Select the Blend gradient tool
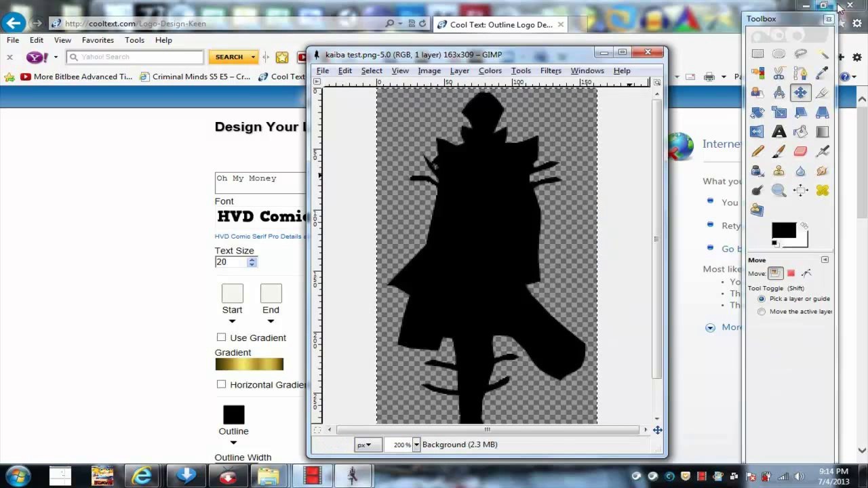 822,132
